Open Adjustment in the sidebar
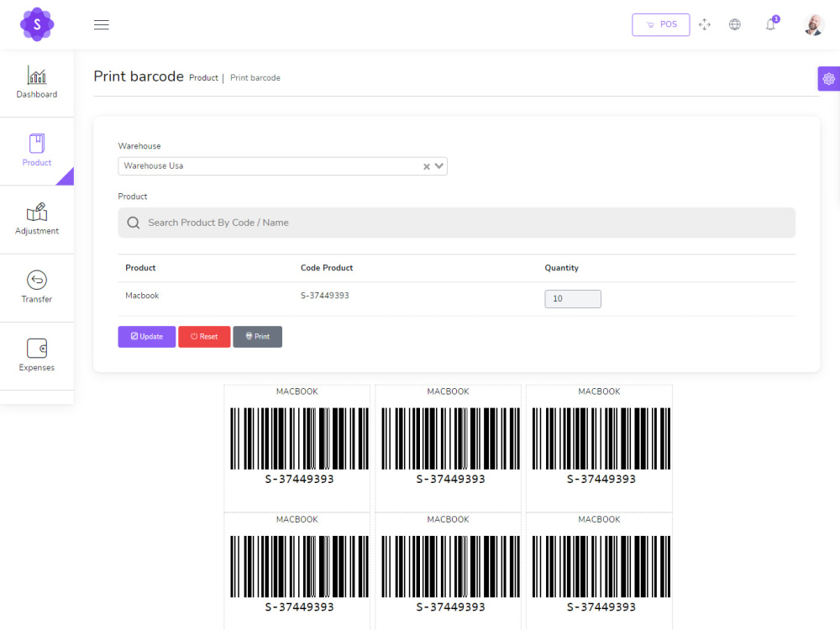This screenshot has width=840, height=630. [x=37, y=219]
